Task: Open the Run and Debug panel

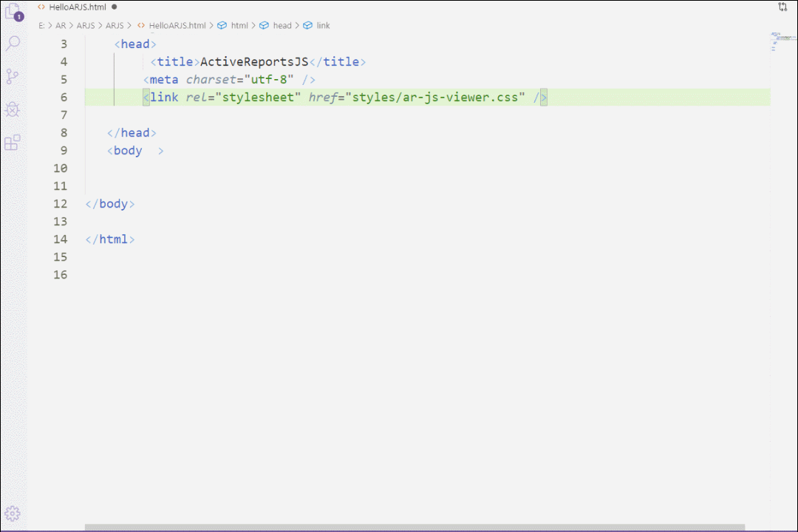Action: (x=13, y=109)
